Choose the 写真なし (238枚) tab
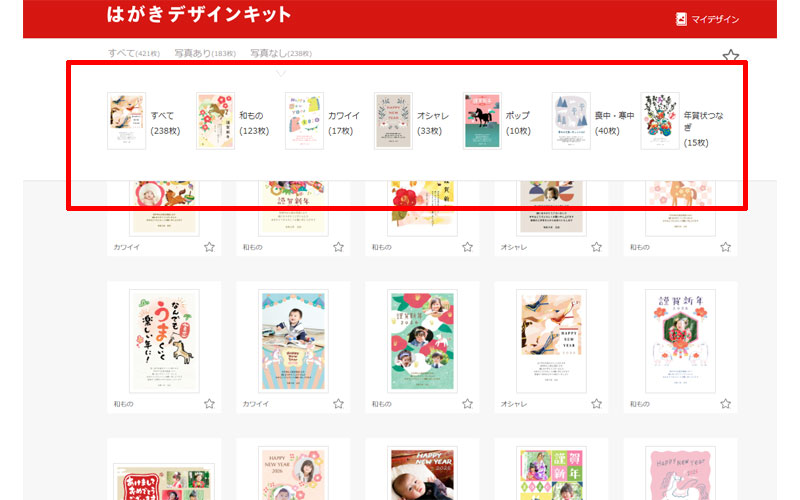Screen dimensions: 800x500 point(281,53)
